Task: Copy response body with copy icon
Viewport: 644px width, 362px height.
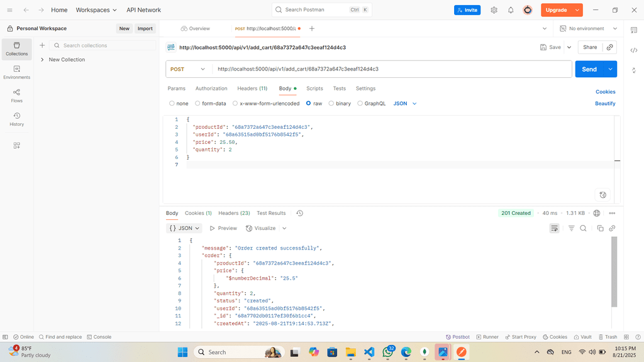Action: (x=600, y=228)
